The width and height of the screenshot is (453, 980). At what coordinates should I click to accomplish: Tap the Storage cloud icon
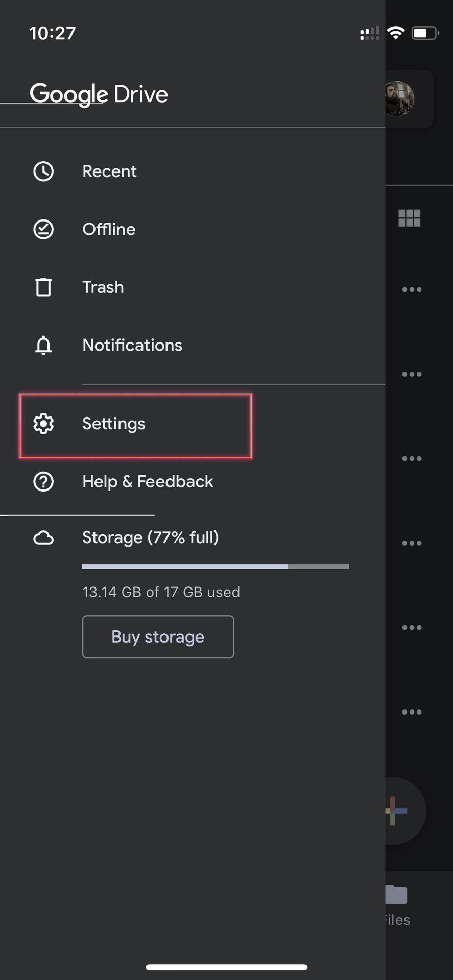point(43,538)
